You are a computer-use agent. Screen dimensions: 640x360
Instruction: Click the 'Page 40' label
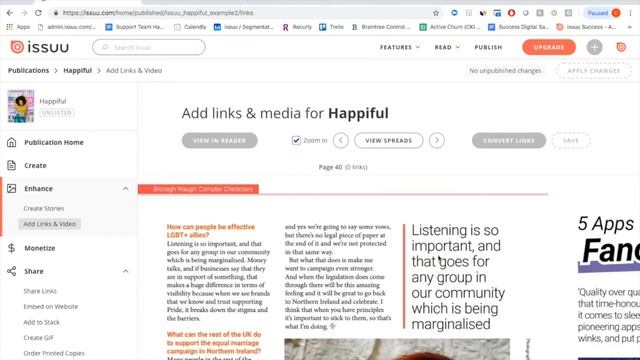(330, 167)
